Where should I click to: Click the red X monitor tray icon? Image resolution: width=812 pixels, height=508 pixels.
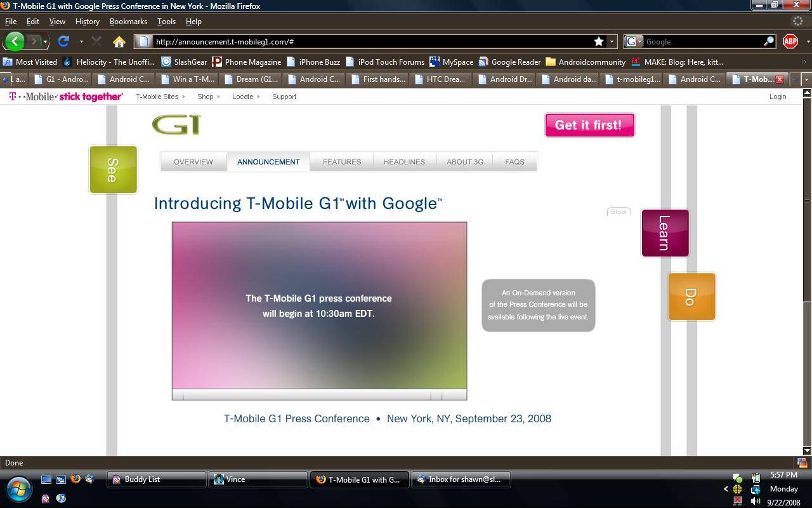pos(737,501)
